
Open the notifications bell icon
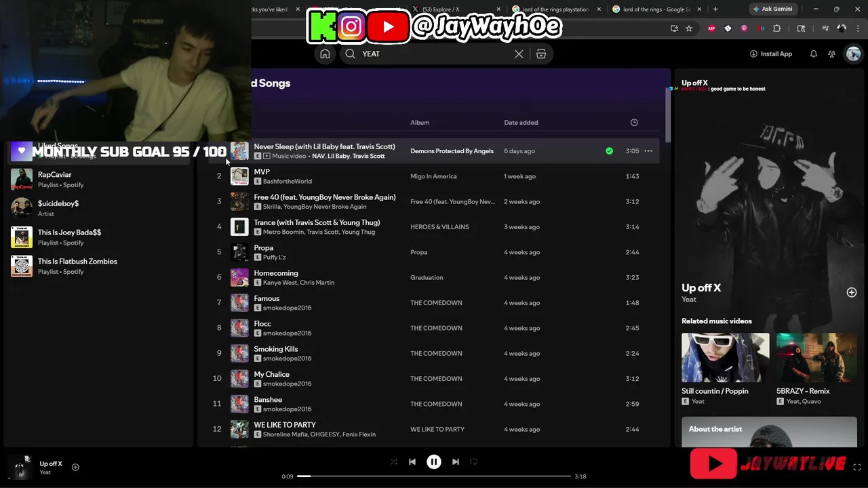pos(814,54)
